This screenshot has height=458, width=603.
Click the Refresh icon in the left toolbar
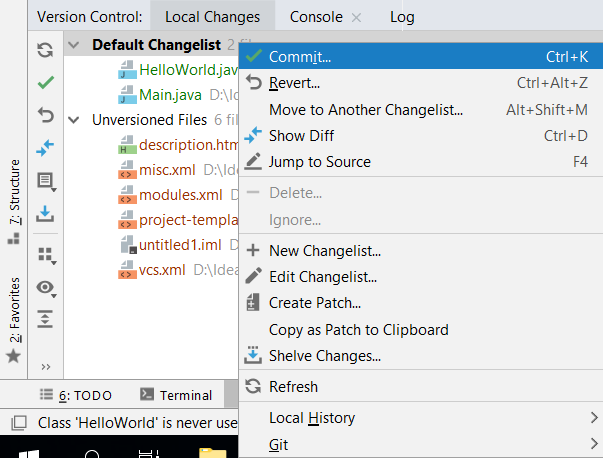[x=45, y=51]
